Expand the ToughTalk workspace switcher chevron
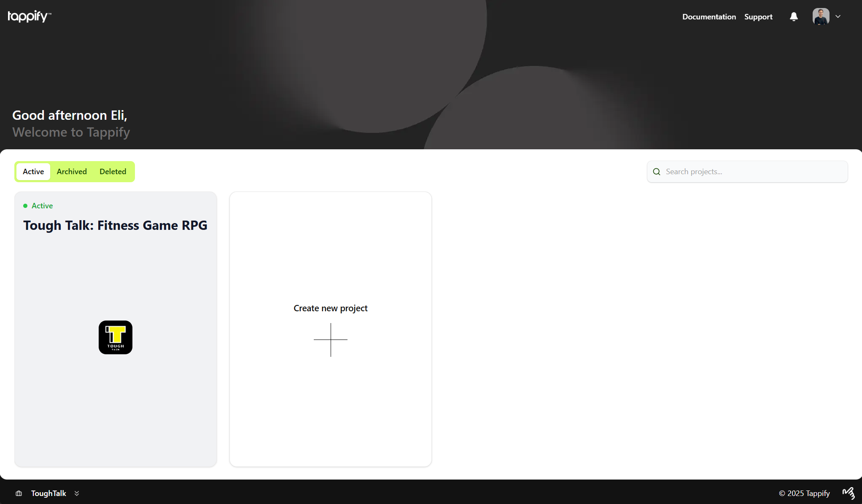 tap(77, 493)
